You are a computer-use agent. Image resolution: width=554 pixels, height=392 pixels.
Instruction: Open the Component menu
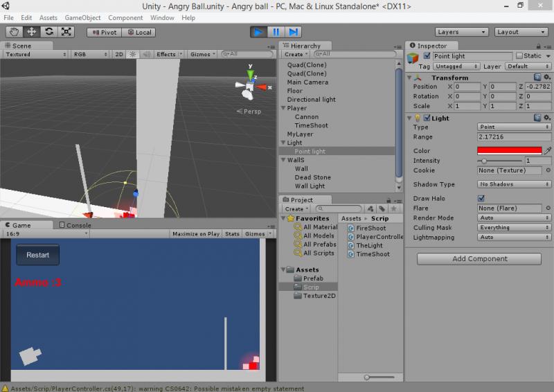click(x=125, y=18)
